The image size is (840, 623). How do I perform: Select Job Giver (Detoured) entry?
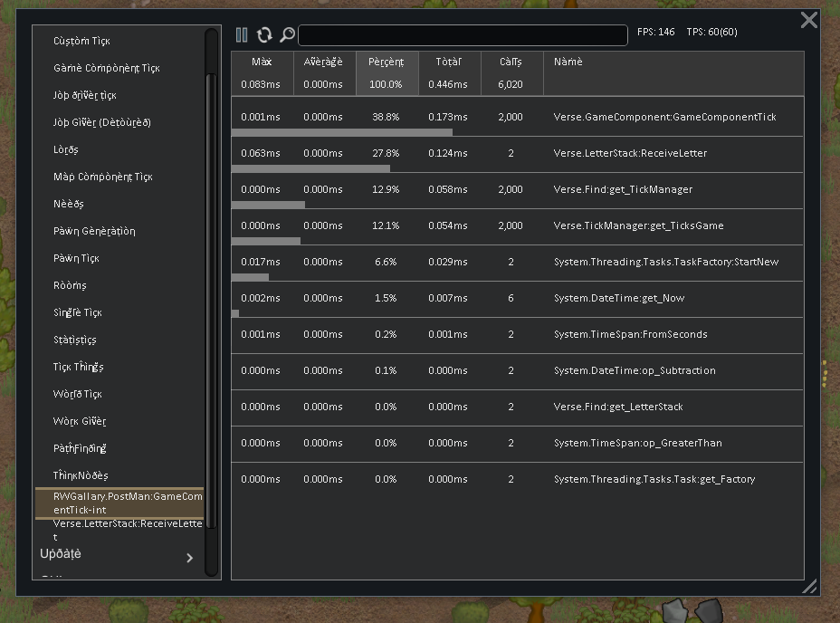101,122
